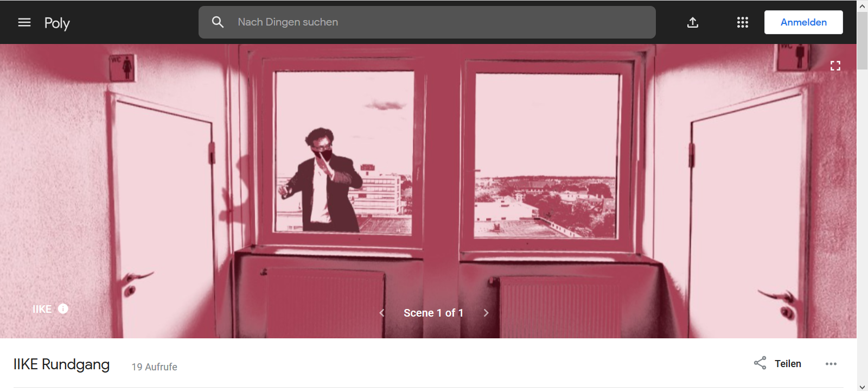Click the 'Scene 1 of 1' label
868x391 pixels.
click(433, 313)
